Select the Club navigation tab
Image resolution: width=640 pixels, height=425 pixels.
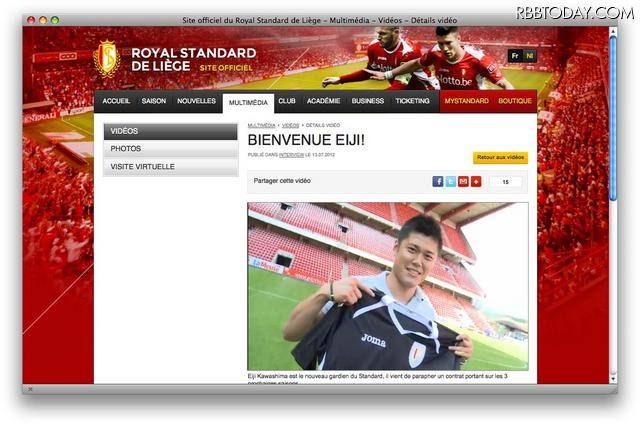click(x=287, y=101)
